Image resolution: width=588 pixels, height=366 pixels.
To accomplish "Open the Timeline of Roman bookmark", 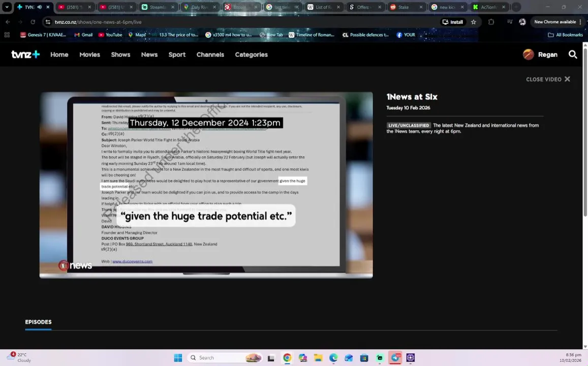I will (x=311, y=35).
